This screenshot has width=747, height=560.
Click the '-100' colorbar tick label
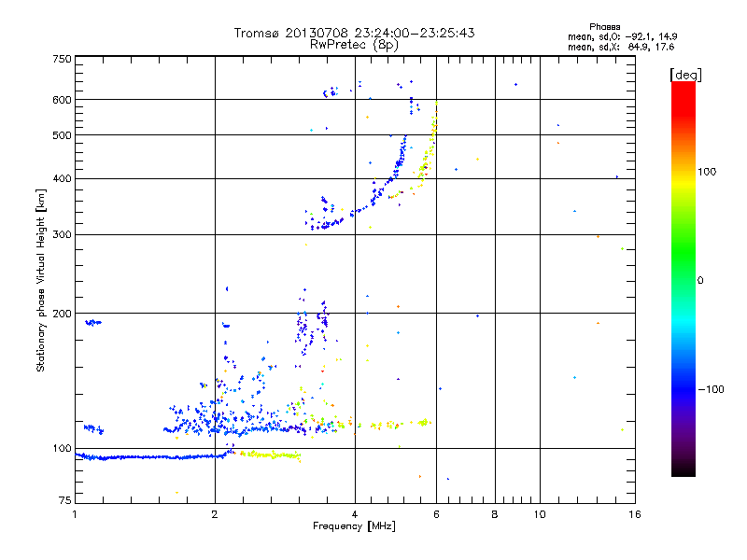tap(711, 389)
